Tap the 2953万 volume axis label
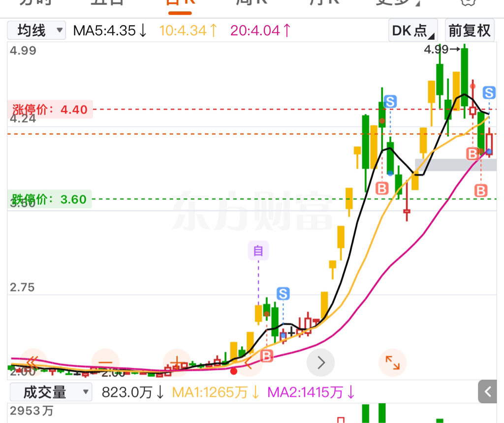 tap(31, 411)
